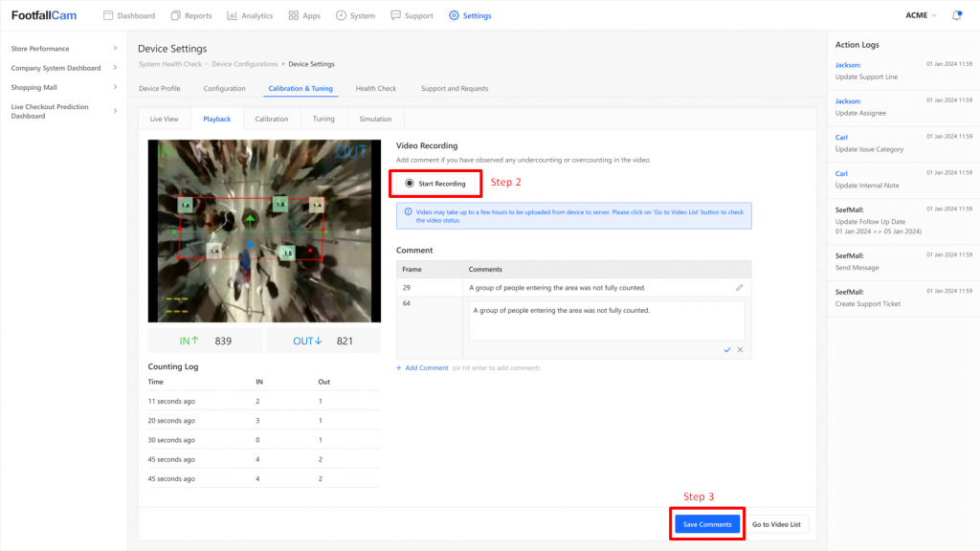
Task: Open the Dashboard section icon
Action: pyautogui.click(x=110, y=15)
